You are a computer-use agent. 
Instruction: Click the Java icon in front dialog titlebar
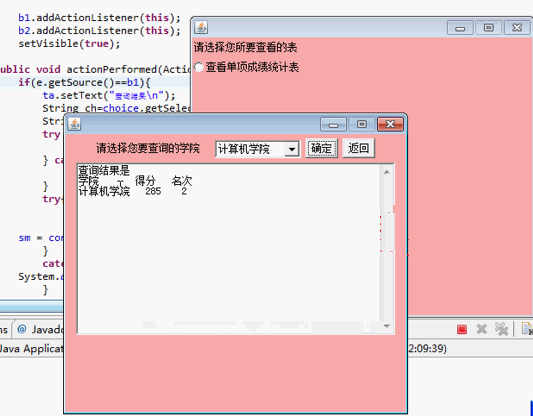click(74, 124)
